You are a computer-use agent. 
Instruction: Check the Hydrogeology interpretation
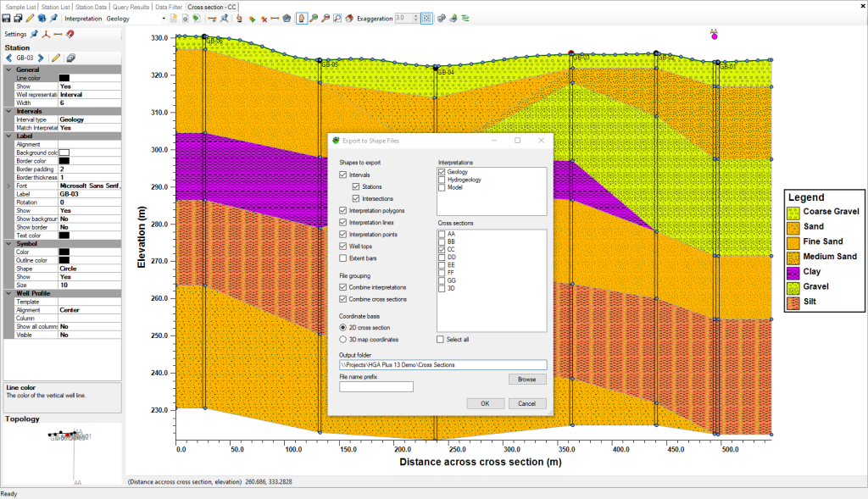click(442, 180)
